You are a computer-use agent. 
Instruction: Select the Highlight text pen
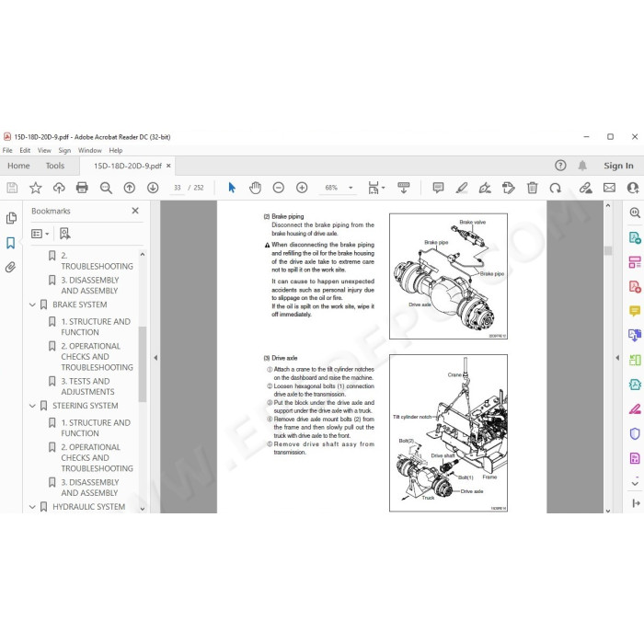click(x=462, y=188)
